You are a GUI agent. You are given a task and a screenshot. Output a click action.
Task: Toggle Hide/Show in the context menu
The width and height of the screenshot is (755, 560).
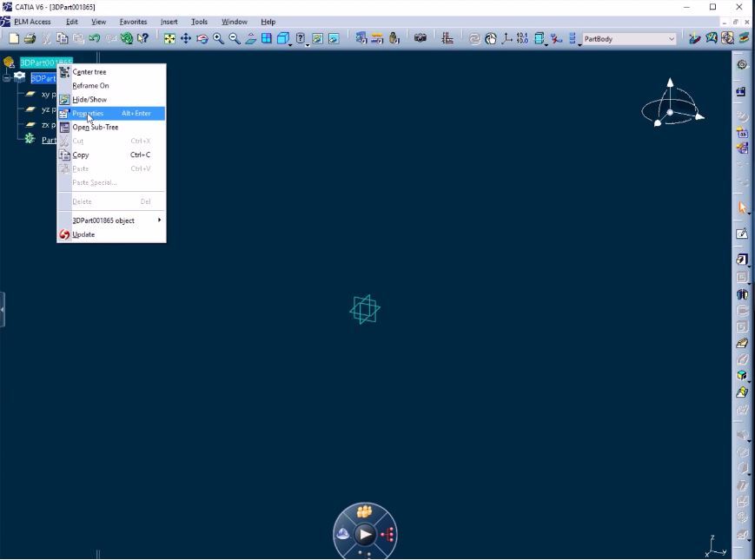click(89, 100)
